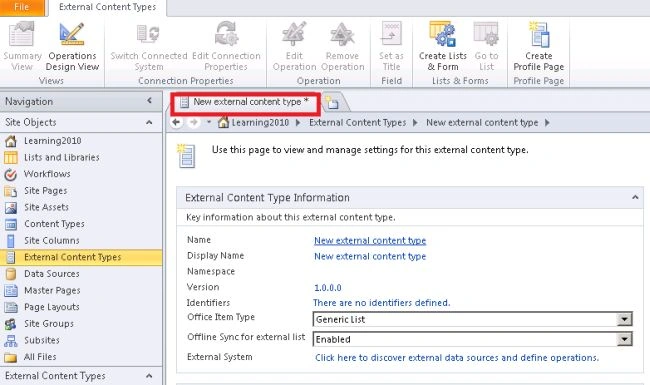The width and height of the screenshot is (650, 385).
Task: Expand arrow after Learning2010 breadcrumb
Action: 298,123
